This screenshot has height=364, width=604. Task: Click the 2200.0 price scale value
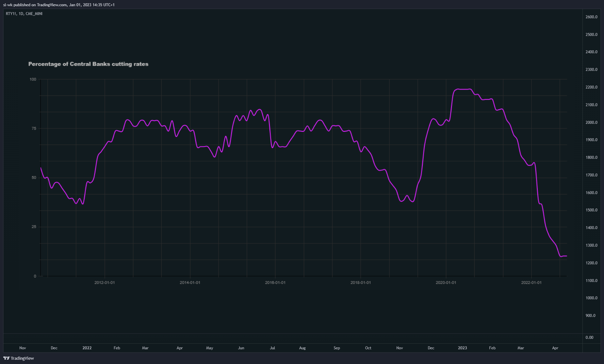(x=592, y=87)
